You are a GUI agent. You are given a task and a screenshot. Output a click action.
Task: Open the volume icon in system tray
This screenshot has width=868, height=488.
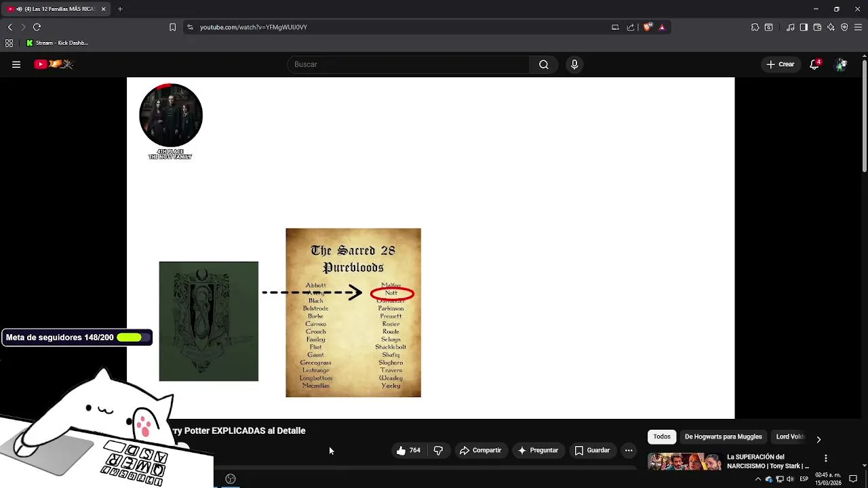coord(790,479)
